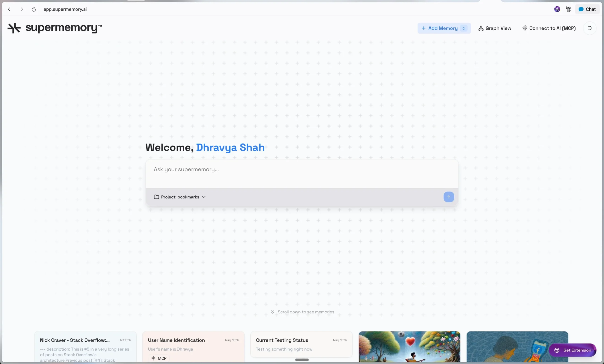
Task: Click the supermemory logo icon
Action: click(x=14, y=28)
